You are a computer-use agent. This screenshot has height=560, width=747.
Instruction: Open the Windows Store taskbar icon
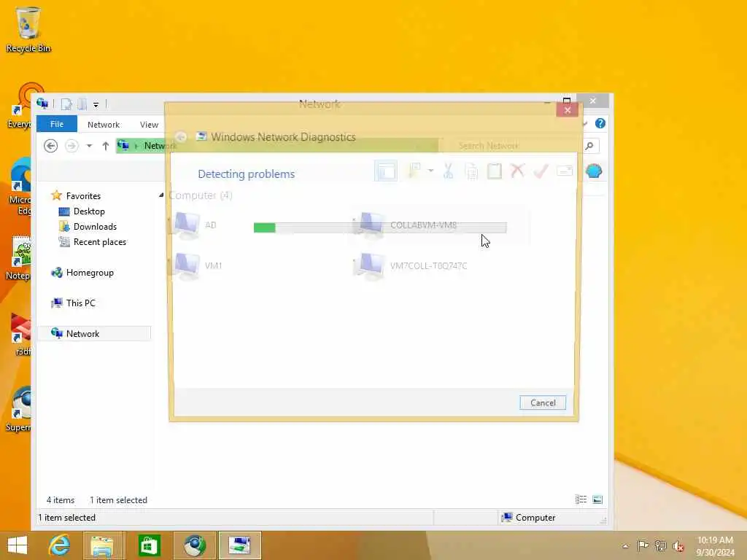click(149, 545)
